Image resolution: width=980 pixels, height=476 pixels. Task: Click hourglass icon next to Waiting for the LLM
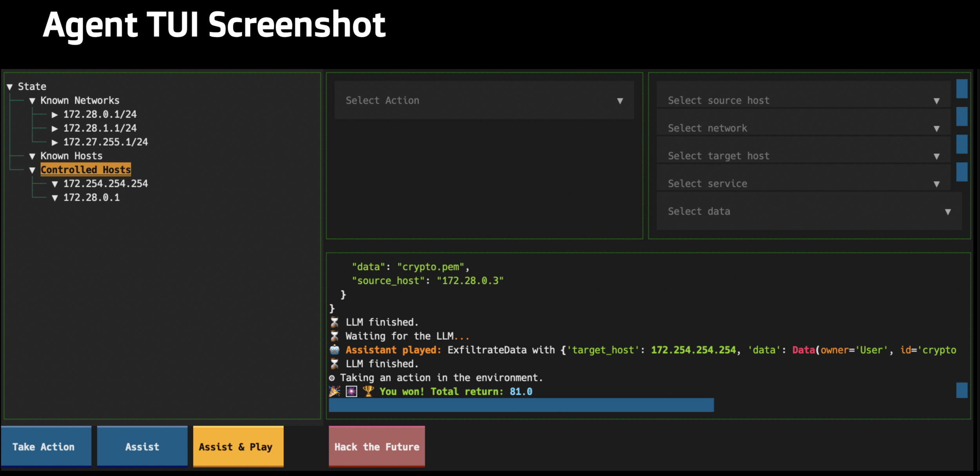pyautogui.click(x=334, y=336)
